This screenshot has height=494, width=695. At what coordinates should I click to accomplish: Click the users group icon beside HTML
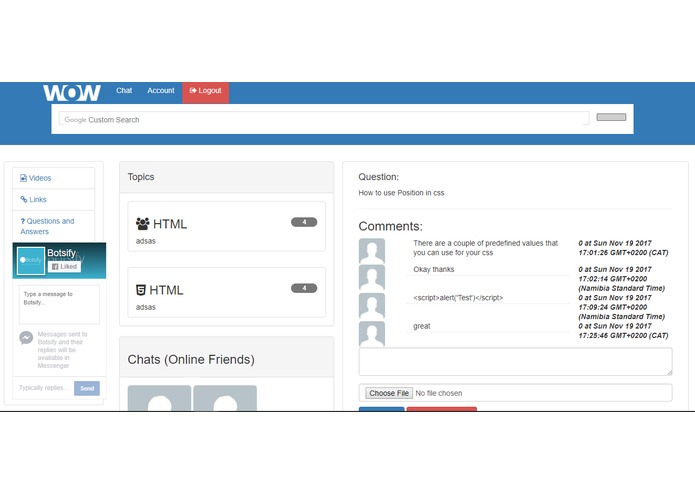tap(142, 224)
